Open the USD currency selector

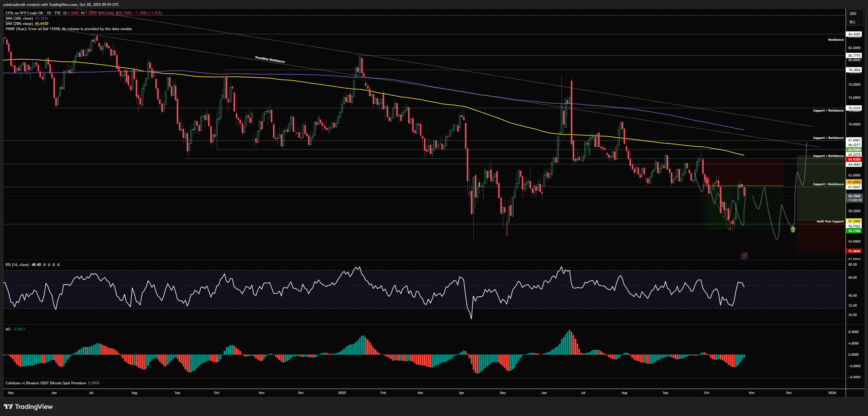tap(852, 13)
